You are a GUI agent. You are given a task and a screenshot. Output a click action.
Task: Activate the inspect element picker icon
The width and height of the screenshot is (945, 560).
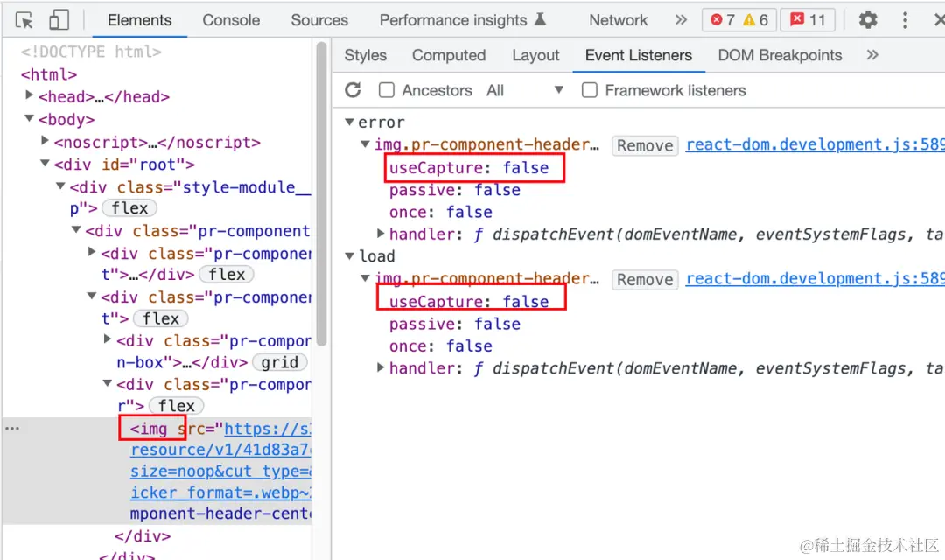(x=24, y=20)
